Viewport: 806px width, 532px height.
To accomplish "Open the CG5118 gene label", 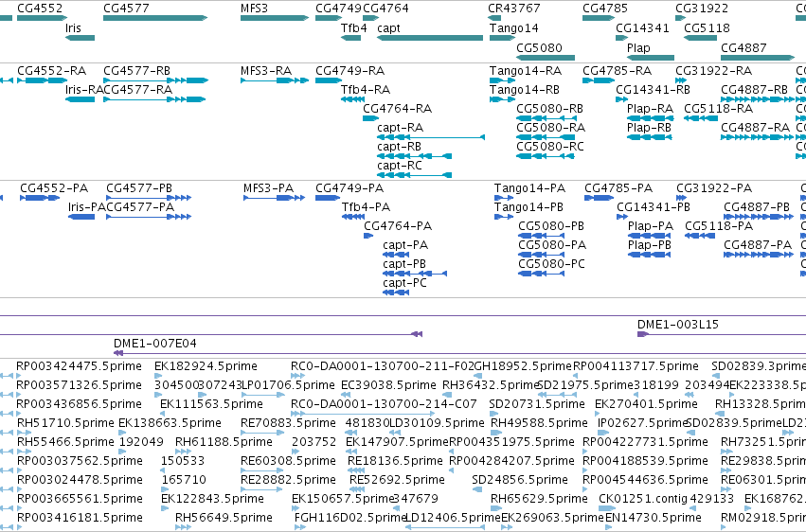I will pos(707,28).
